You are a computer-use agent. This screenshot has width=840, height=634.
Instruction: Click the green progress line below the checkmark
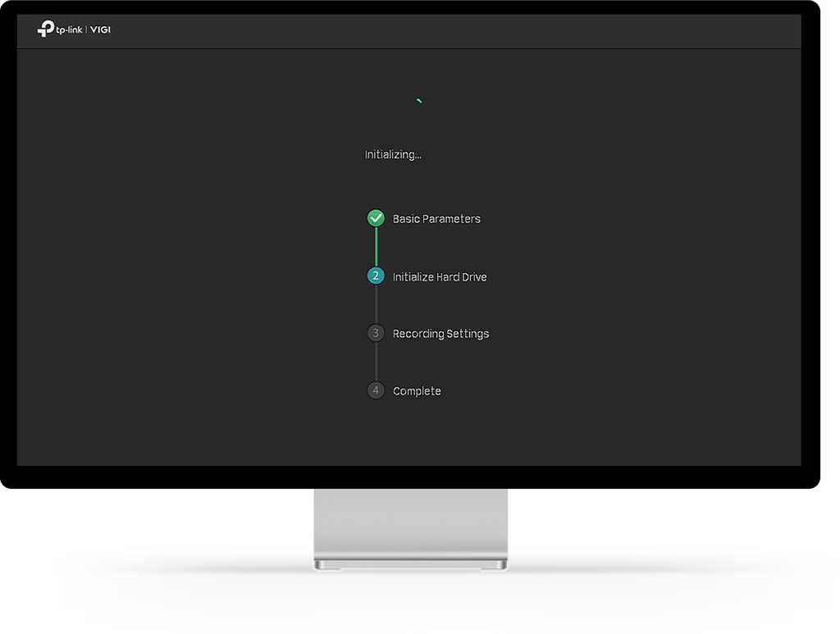[x=376, y=247]
